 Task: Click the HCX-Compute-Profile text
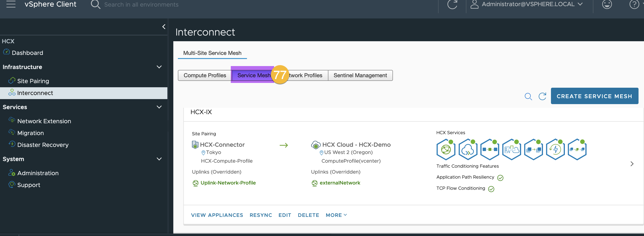pyautogui.click(x=226, y=161)
